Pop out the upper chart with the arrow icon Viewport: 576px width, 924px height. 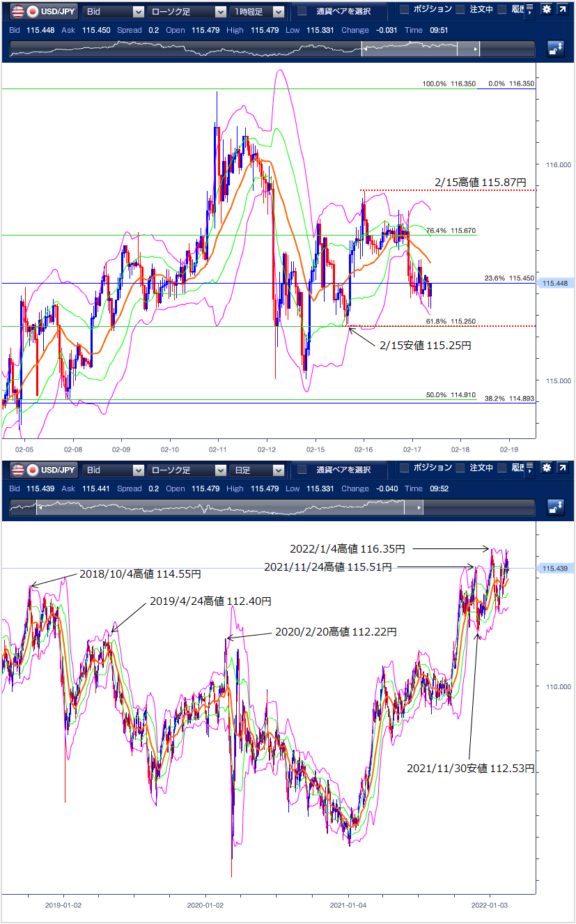coord(562,10)
